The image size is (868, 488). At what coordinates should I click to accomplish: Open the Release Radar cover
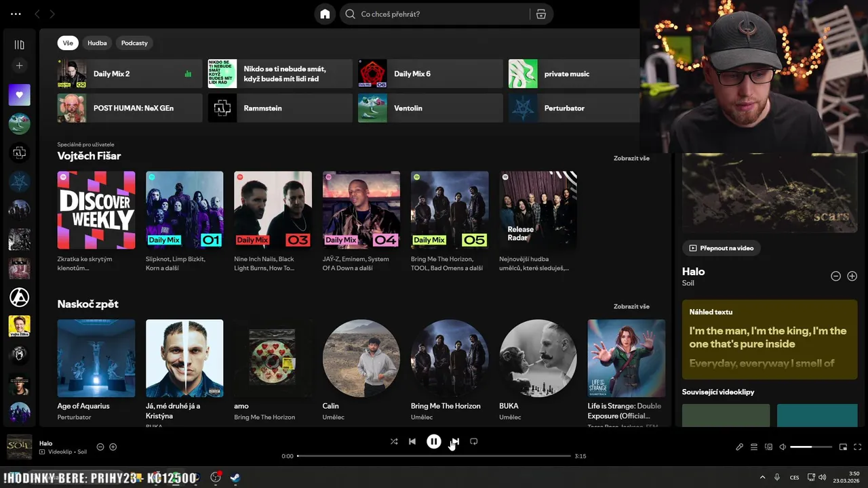538,210
